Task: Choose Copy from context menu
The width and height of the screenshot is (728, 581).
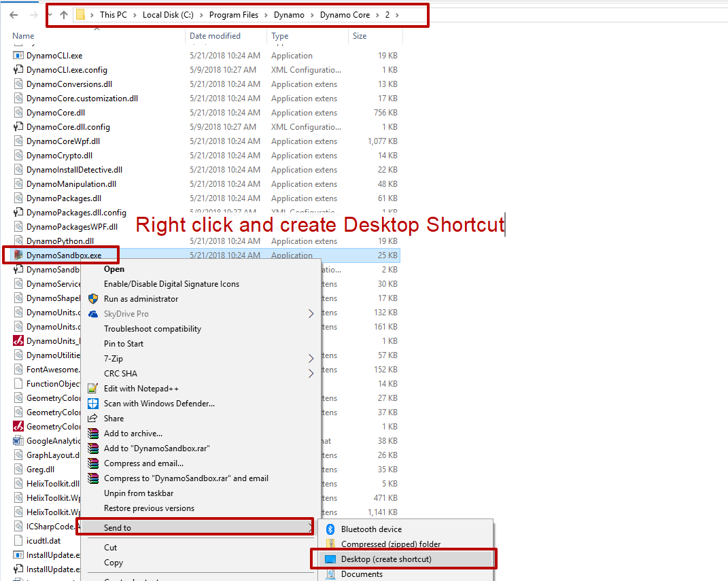Action: click(x=114, y=563)
